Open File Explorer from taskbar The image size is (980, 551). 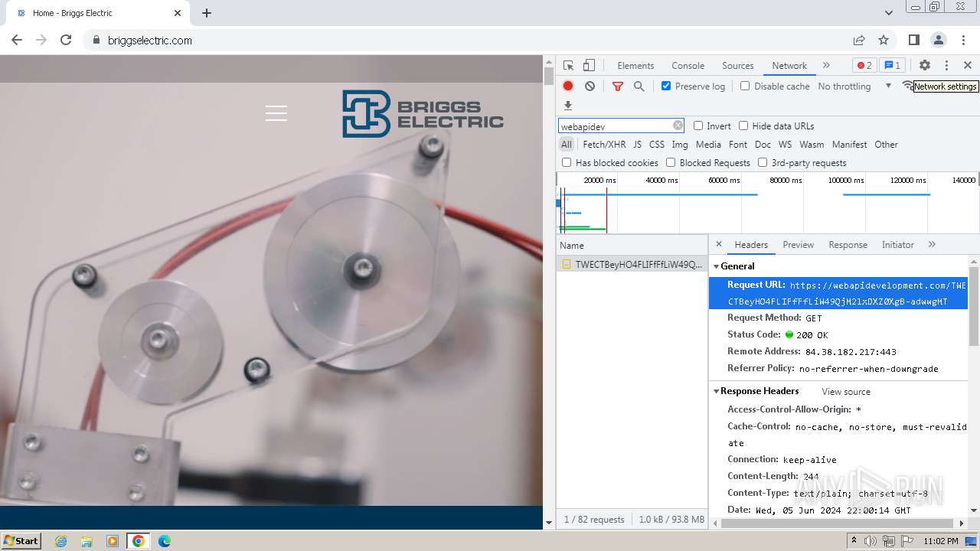87,541
